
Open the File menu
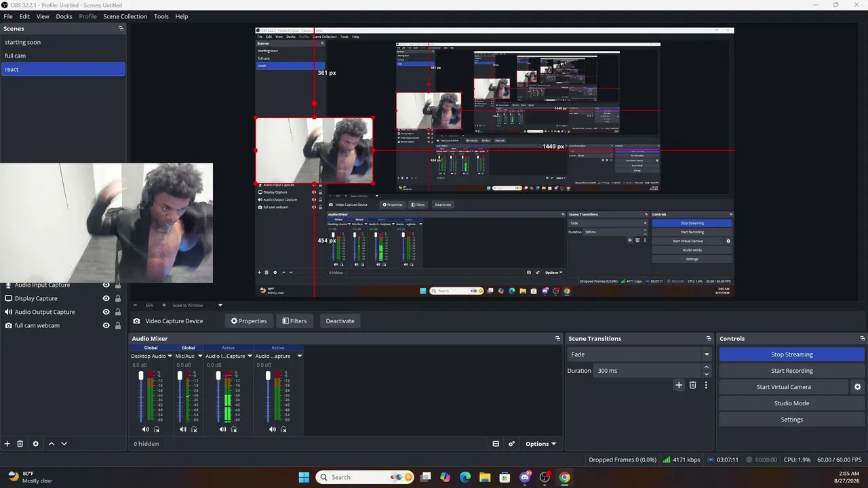coord(8,16)
